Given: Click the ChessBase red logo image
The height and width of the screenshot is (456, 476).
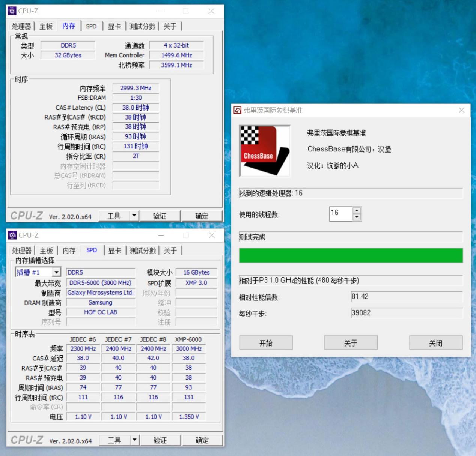Looking at the screenshot, I should [264, 151].
